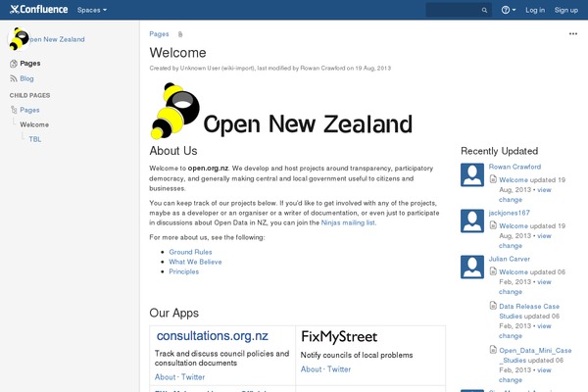Click page icon beside Julian's Welcome update
This screenshot has height=392, width=588.
click(493, 271)
